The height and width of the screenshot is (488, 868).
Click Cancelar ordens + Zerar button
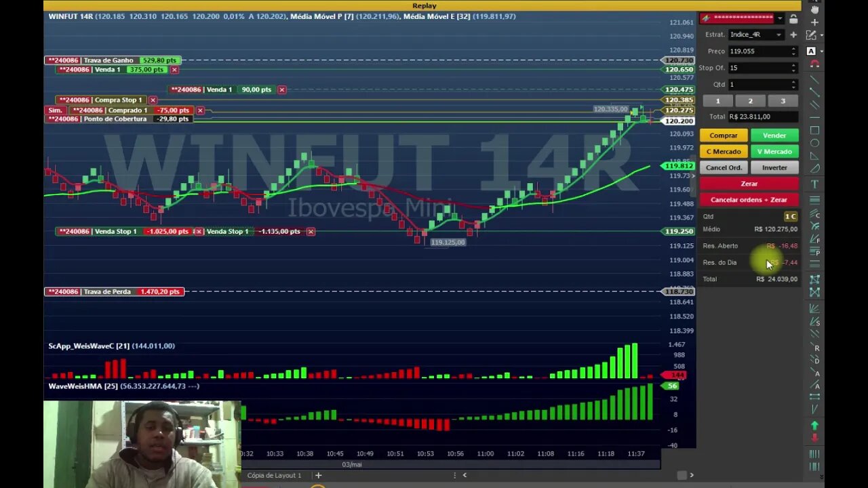coord(749,200)
